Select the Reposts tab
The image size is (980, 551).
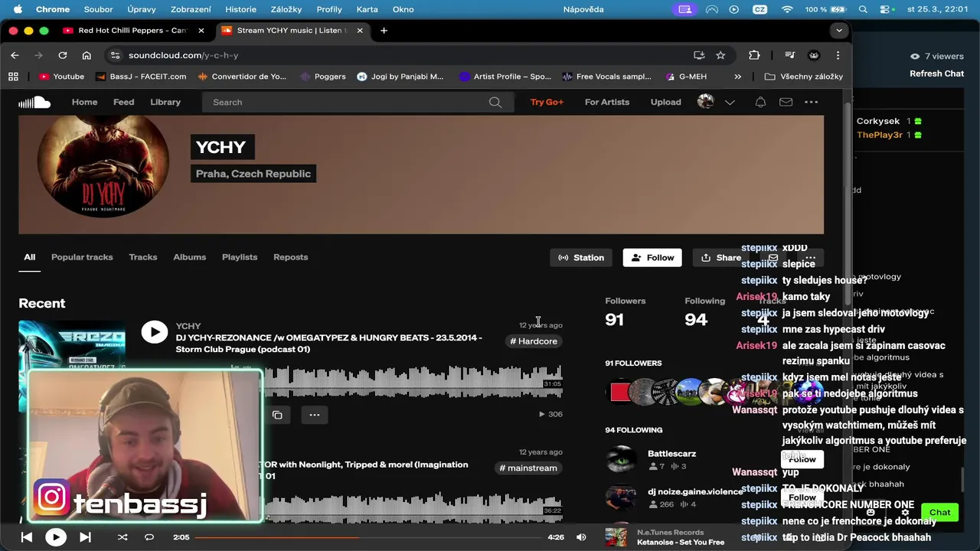point(291,257)
